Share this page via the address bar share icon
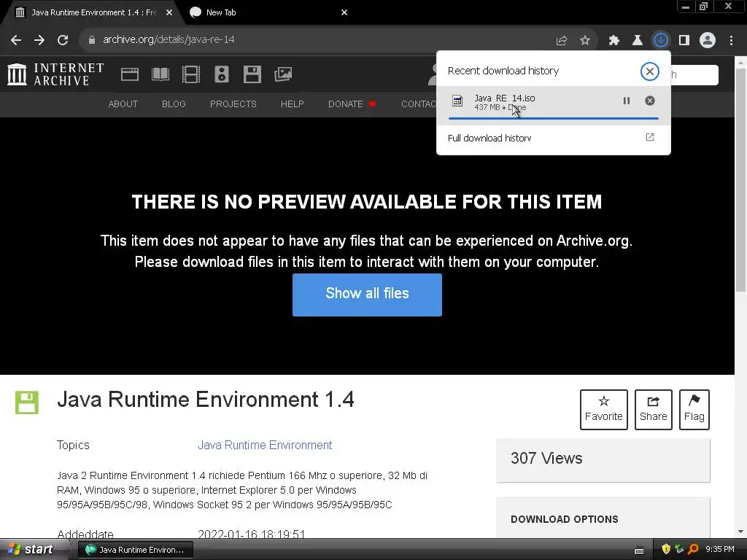747x560 pixels. point(562,41)
